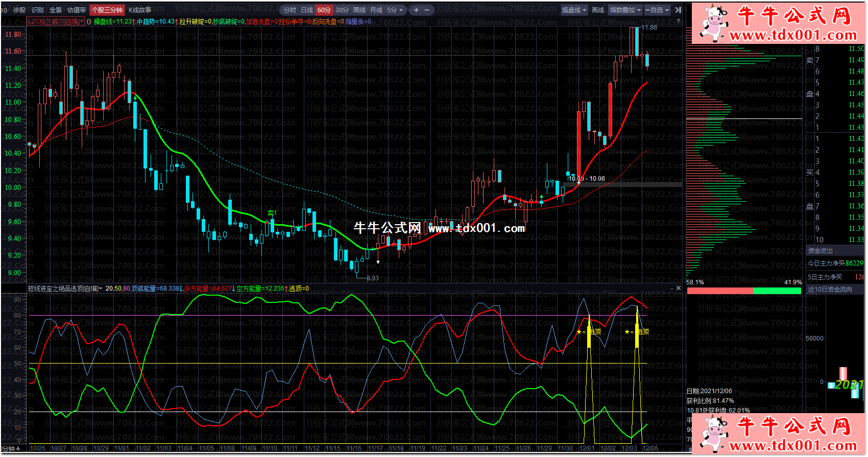Click the 近10日资金流向 link

(x=830, y=290)
